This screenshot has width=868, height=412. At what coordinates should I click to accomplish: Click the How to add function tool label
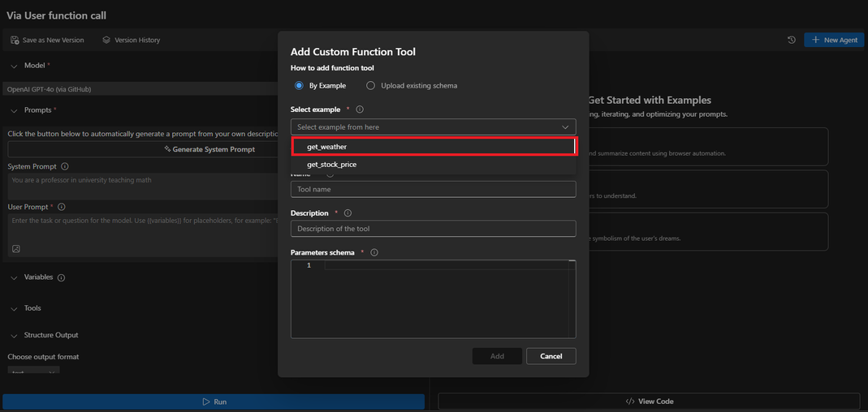coord(332,68)
